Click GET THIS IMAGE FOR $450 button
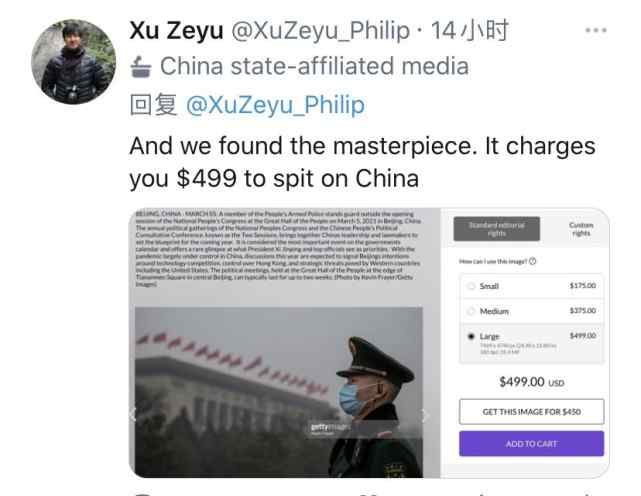This screenshot has height=496, width=641. (x=531, y=412)
